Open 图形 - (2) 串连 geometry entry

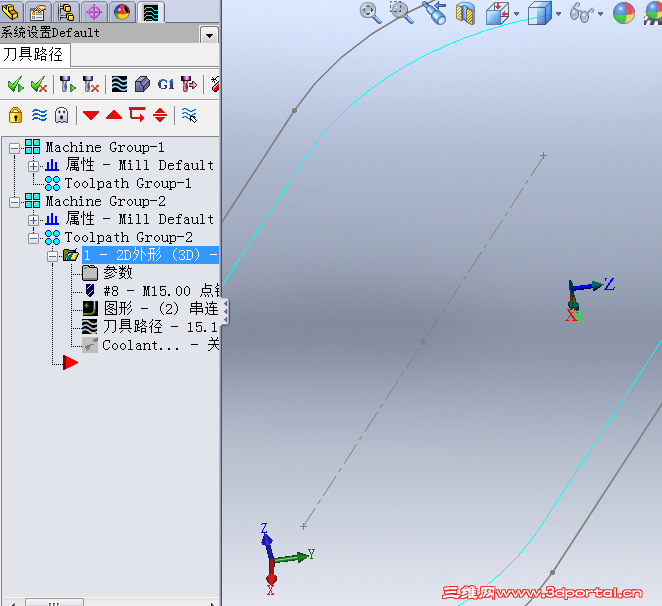point(161,308)
